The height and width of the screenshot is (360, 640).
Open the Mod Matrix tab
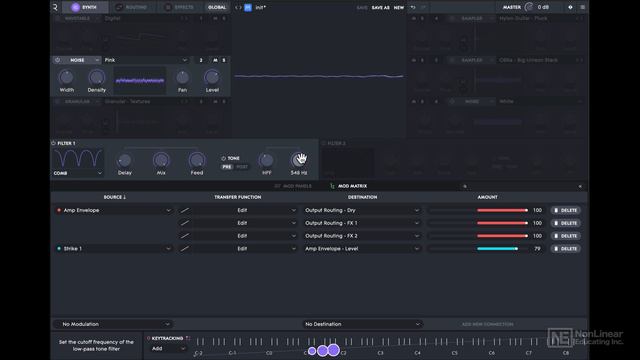[x=348, y=186]
